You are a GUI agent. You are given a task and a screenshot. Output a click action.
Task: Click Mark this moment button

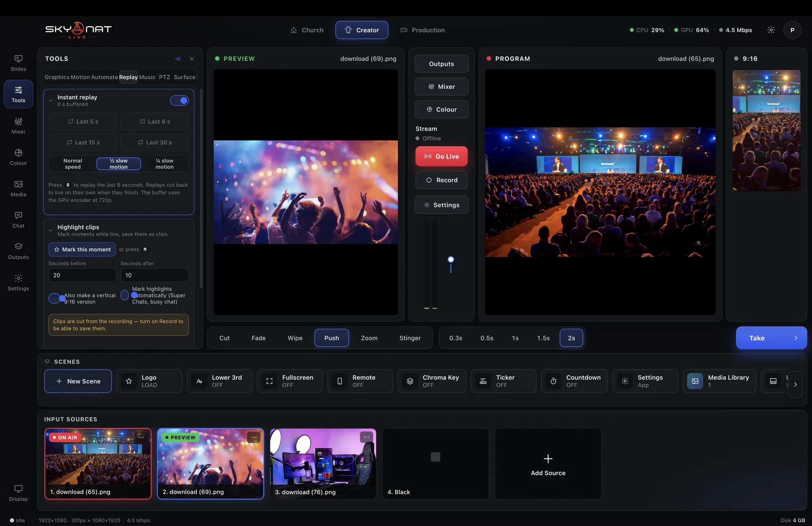(82, 250)
